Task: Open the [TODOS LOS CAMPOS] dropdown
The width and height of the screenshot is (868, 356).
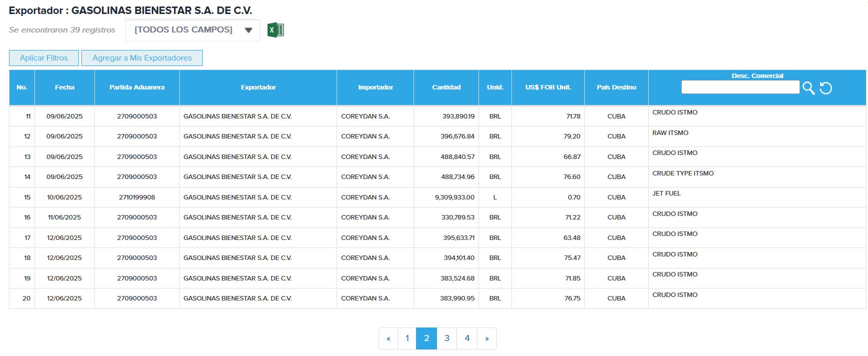Action: [x=192, y=30]
